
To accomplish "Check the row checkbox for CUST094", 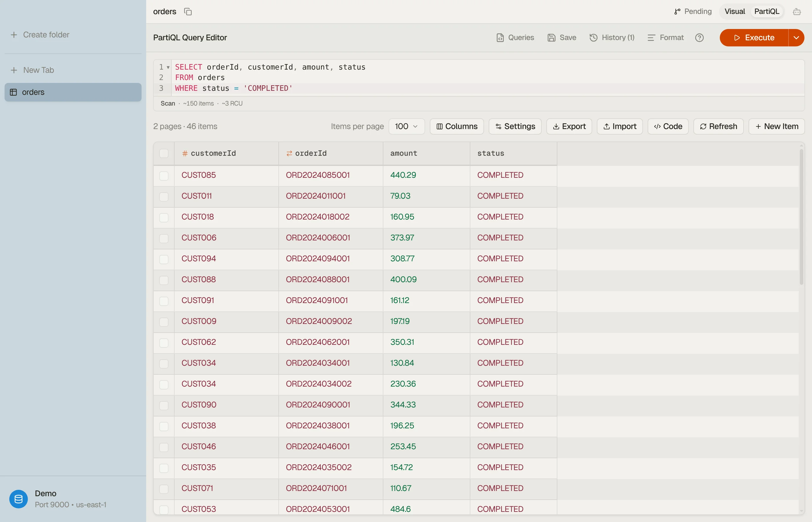I will click(164, 259).
